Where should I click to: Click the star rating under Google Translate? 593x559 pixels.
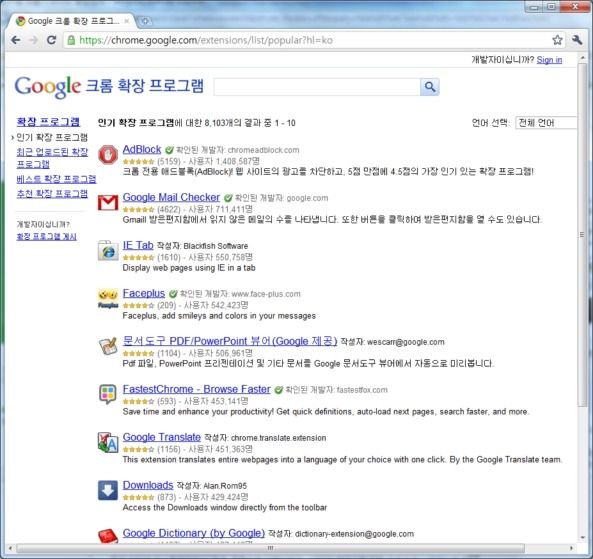(x=138, y=449)
